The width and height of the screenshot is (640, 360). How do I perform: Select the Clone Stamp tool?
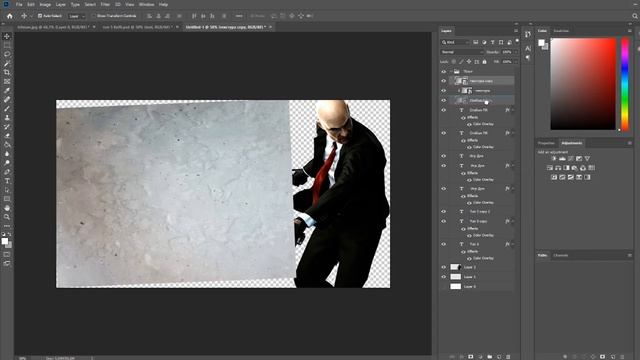7,118
